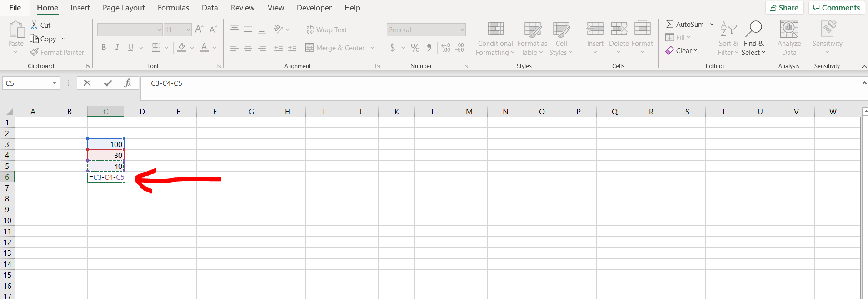Confirm formula with the checkmark
The width and height of the screenshot is (868, 299).
tap(108, 83)
